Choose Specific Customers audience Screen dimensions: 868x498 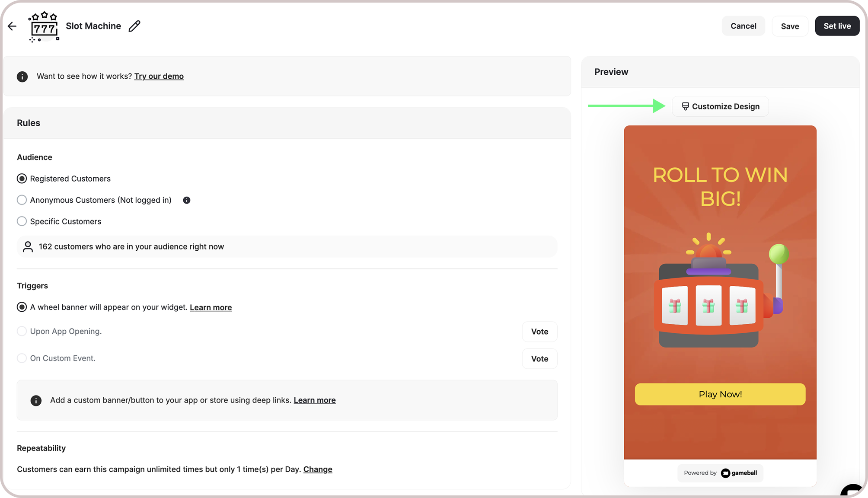pyautogui.click(x=22, y=221)
